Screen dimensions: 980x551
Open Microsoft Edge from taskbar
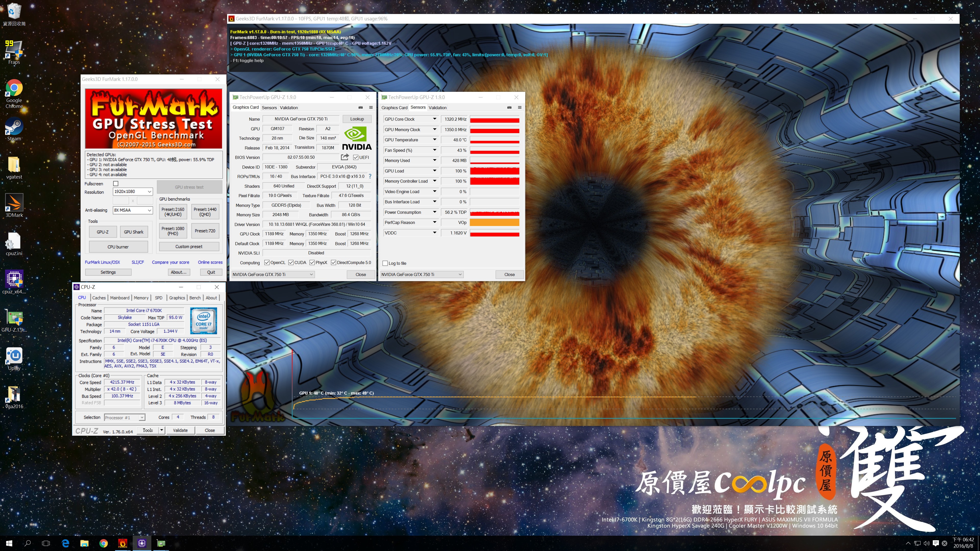(65, 543)
